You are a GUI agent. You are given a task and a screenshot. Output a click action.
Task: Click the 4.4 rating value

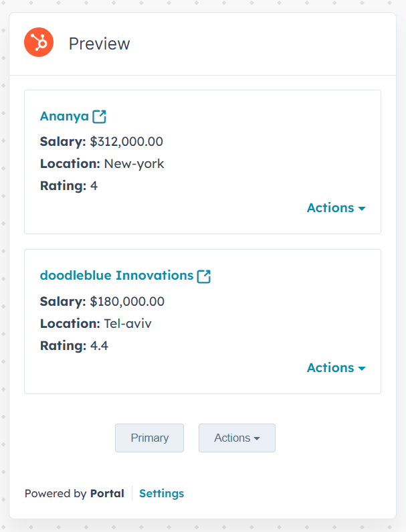[x=99, y=346]
